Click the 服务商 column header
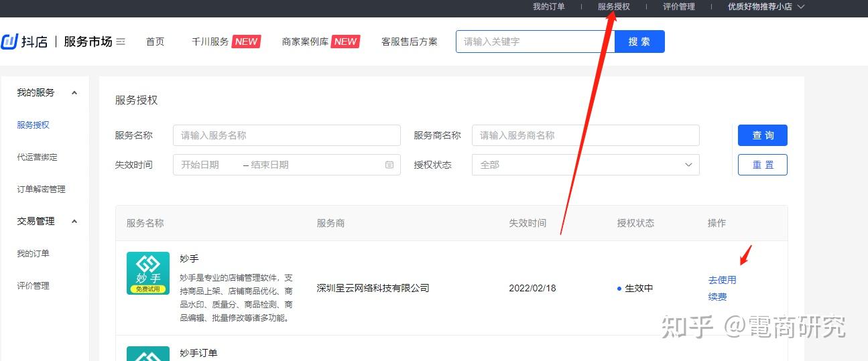Image resolution: width=868 pixels, height=361 pixels. (331, 223)
